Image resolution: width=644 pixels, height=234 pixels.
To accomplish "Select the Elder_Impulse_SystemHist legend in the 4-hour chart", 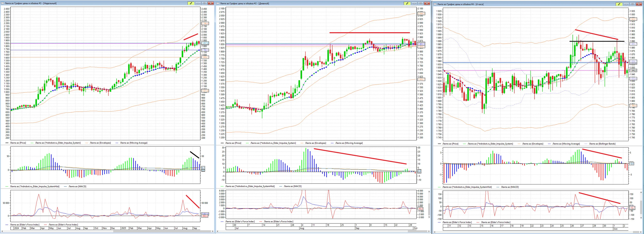I will click(467, 187).
